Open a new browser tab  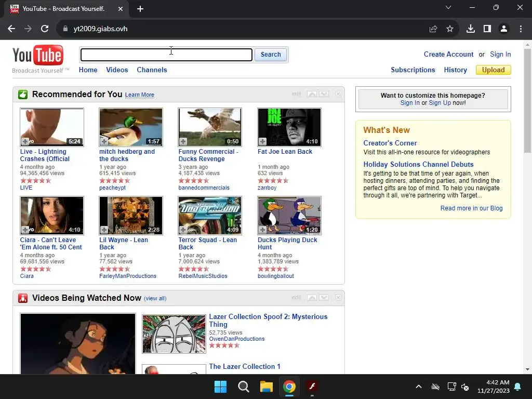click(x=140, y=9)
